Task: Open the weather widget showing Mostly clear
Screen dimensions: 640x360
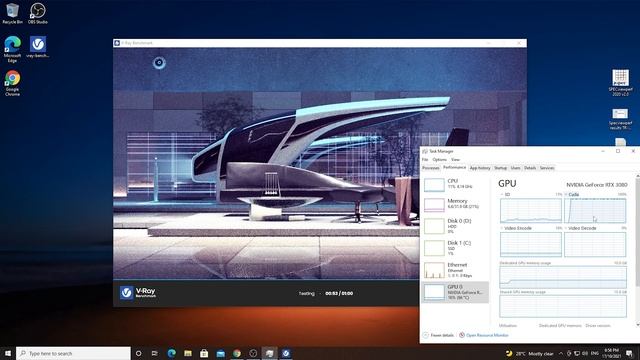Action: [530, 353]
